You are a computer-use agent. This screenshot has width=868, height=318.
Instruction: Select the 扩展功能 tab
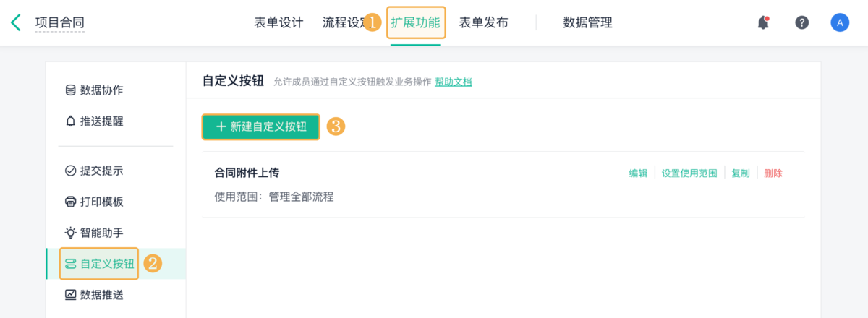(415, 22)
